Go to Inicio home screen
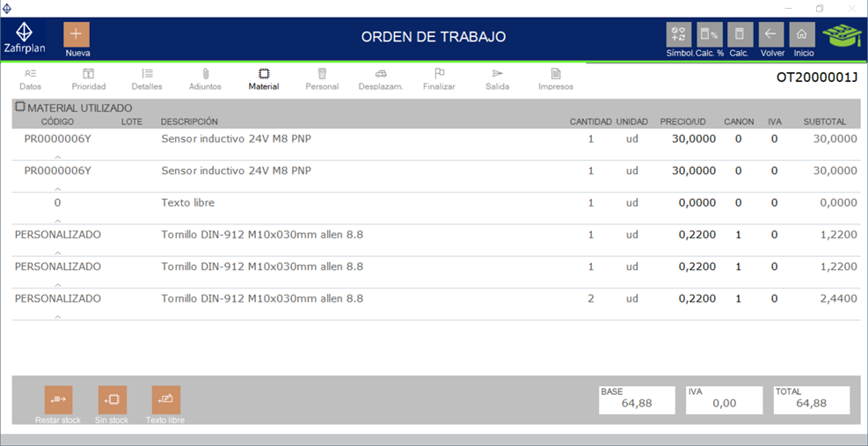Screen dimensions: 868x446 [x=802, y=35]
